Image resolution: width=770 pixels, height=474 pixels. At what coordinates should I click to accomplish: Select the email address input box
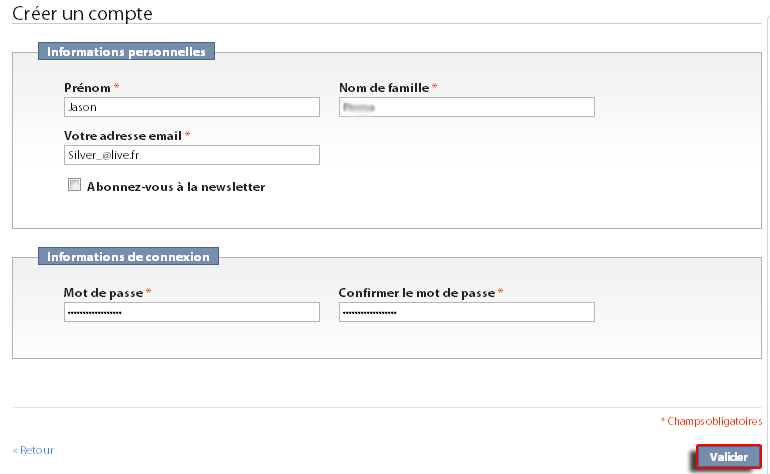pos(192,155)
